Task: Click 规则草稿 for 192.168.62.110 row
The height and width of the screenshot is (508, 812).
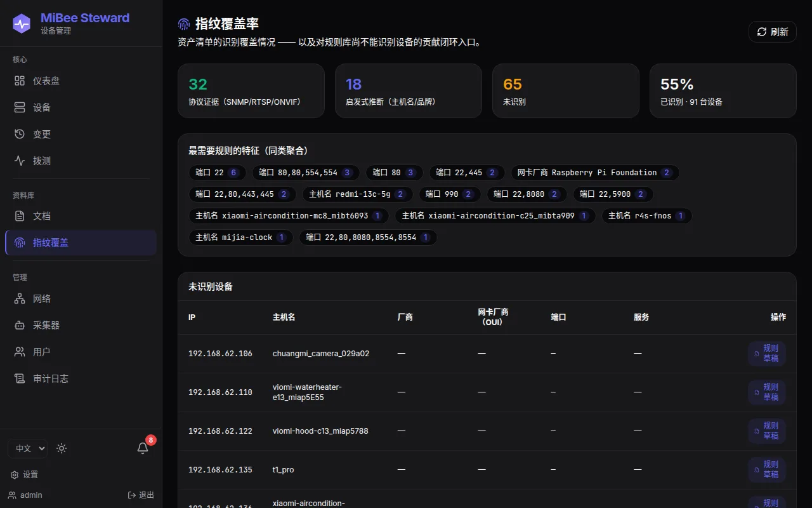Action: pos(766,392)
